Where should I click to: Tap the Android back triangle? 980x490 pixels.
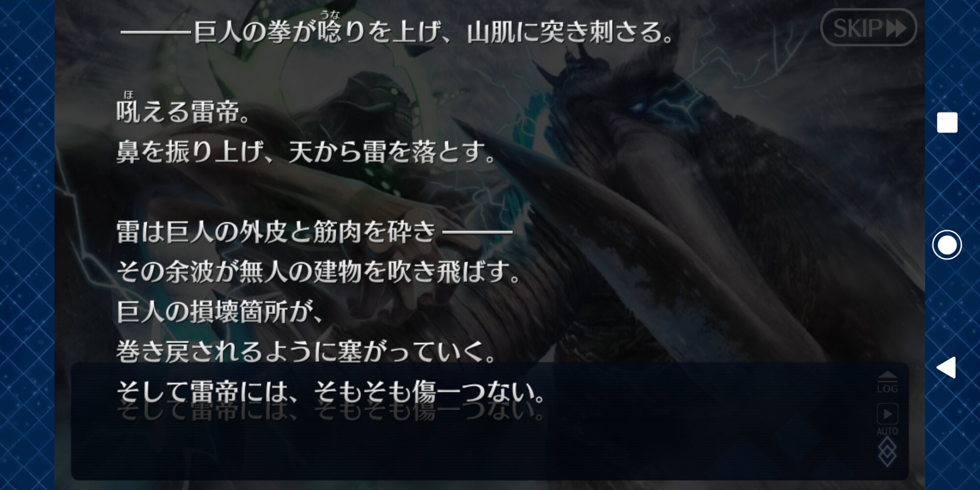click(x=946, y=367)
